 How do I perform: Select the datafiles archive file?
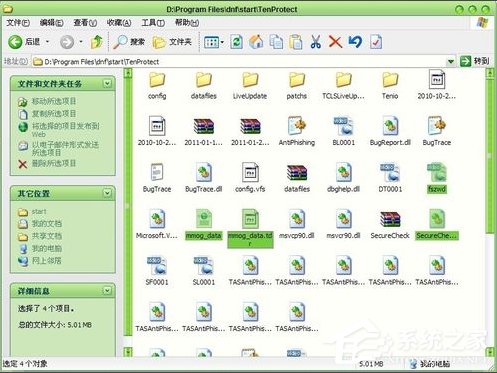[297, 178]
